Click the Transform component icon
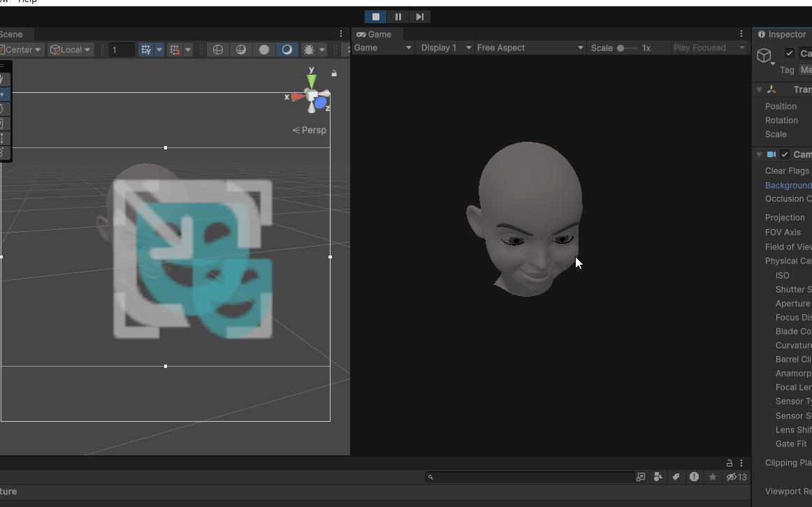 click(771, 89)
